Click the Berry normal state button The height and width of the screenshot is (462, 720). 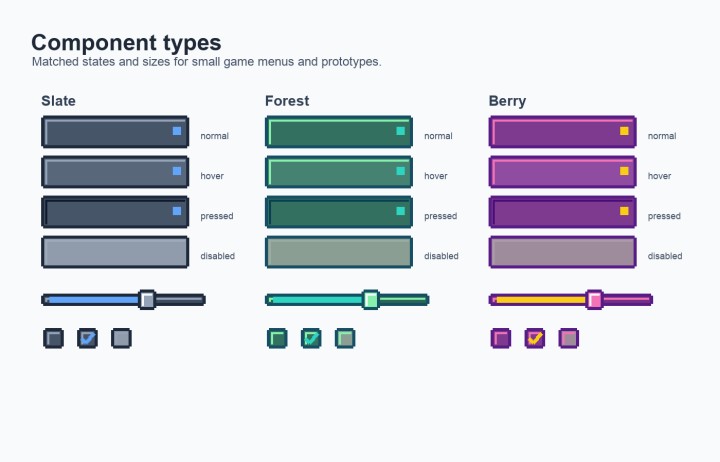click(562, 132)
